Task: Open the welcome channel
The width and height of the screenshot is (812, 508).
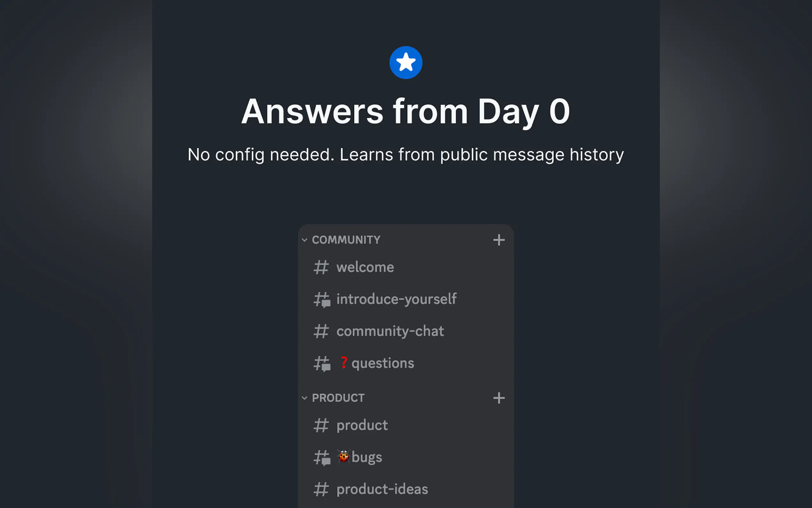Action: (365, 267)
